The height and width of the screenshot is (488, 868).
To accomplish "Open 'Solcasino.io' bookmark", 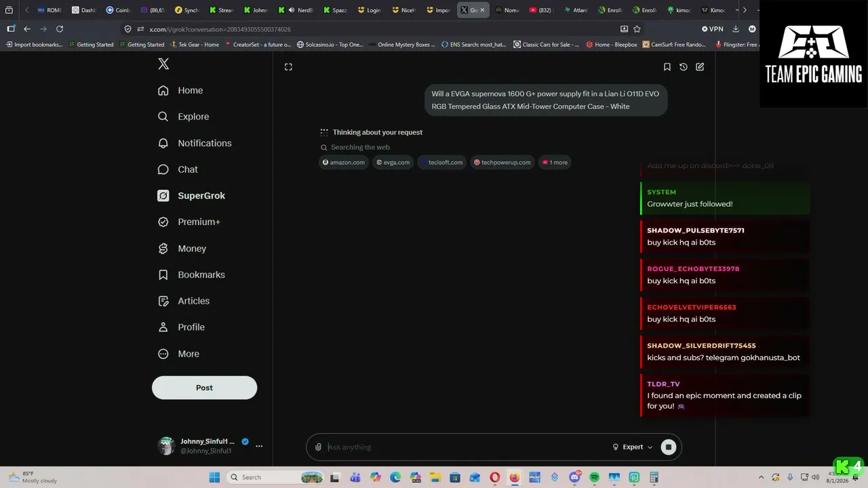I will tap(330, 45).
